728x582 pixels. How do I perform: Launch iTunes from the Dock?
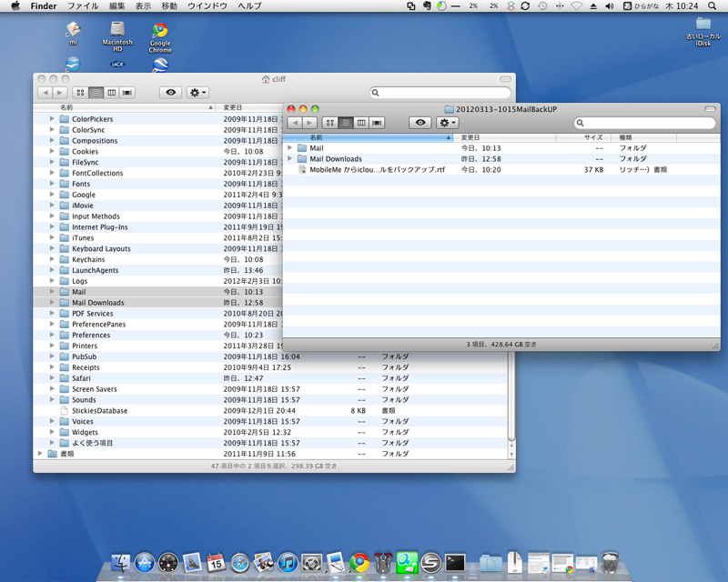tap(286, 564)
